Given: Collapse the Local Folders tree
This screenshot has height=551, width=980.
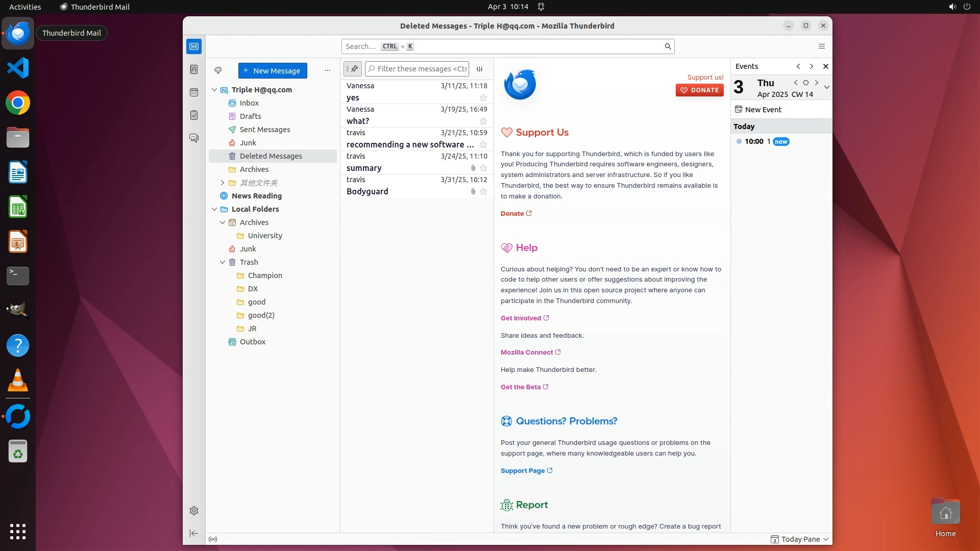Looking at the screenshot, I should point(214,209).
